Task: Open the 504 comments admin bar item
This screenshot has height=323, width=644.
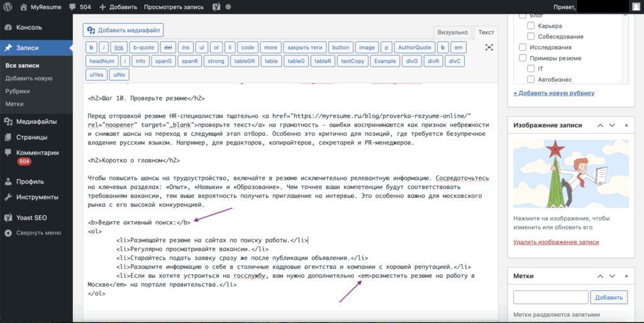Action: tap(80, 7)
